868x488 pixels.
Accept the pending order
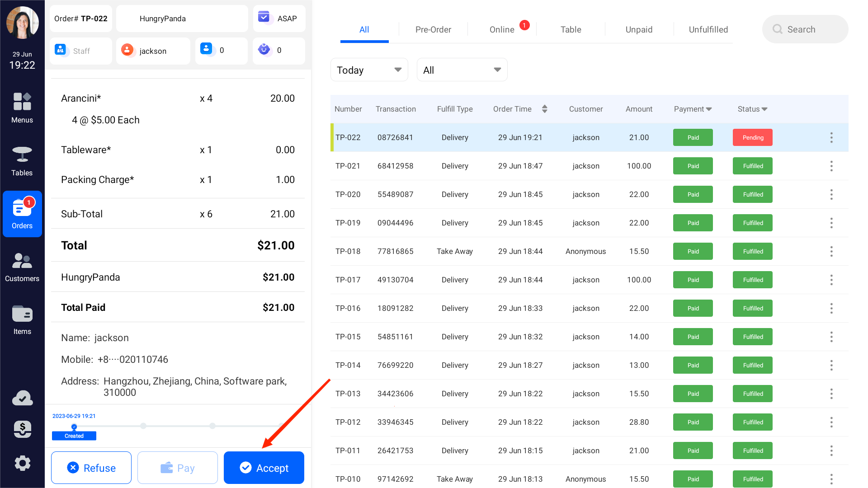[264, 468]
